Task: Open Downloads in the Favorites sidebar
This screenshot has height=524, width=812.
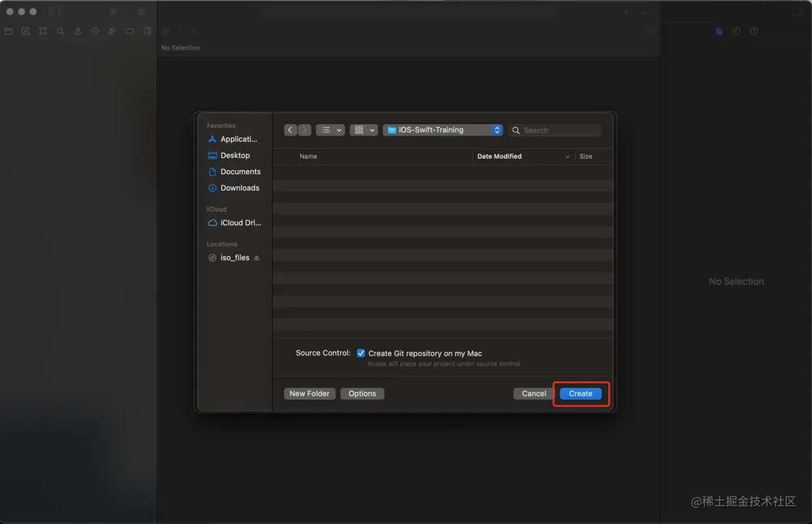Action: click(233, 188)
